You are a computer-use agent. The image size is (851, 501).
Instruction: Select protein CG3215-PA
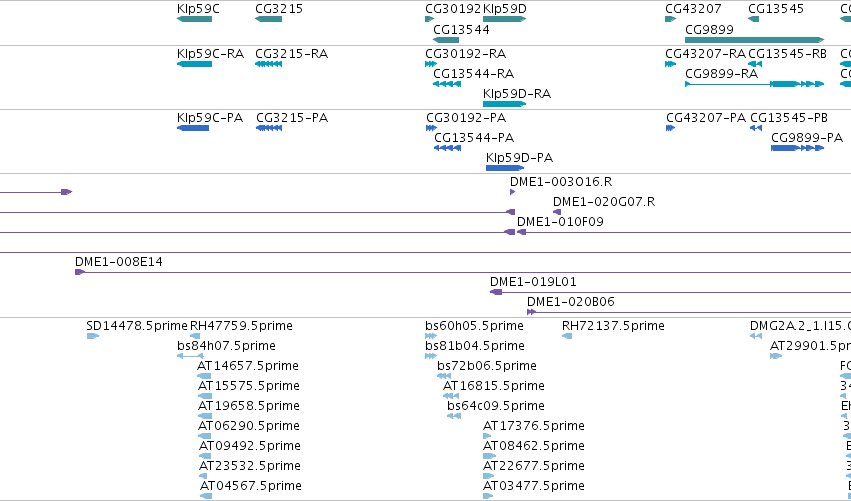[269, 128]
